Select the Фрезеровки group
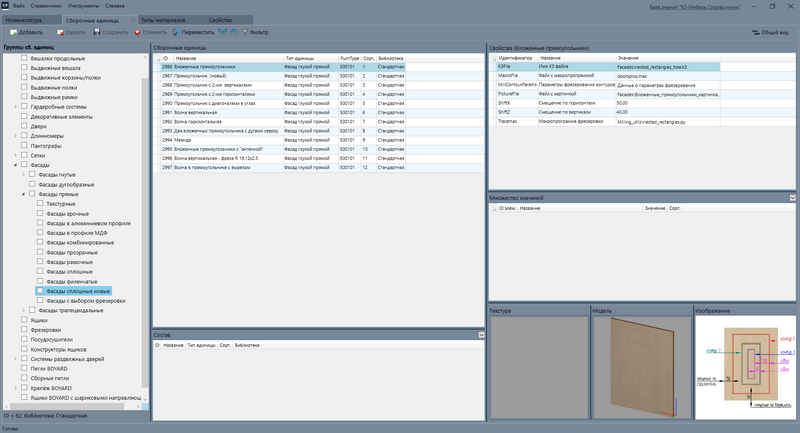800x433 pixels. [45, 330]
